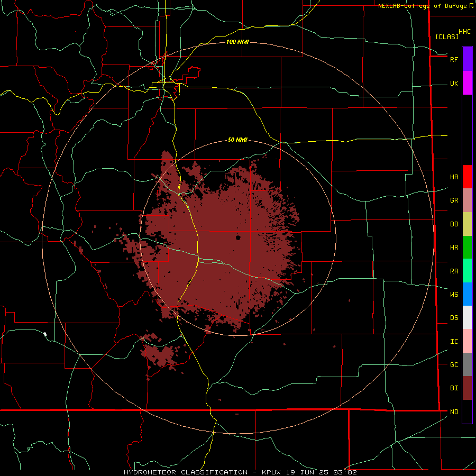
Task: Click the IC pink legend swatch
Action: [467, 341]
